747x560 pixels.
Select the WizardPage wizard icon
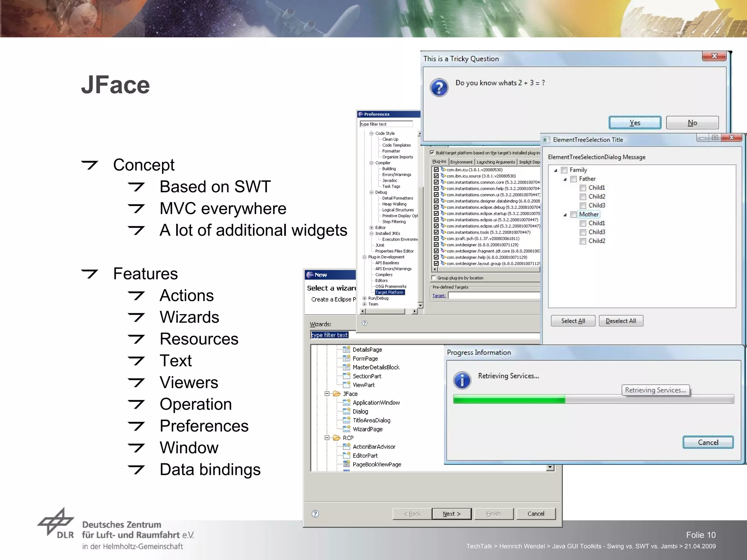(347, 429)
